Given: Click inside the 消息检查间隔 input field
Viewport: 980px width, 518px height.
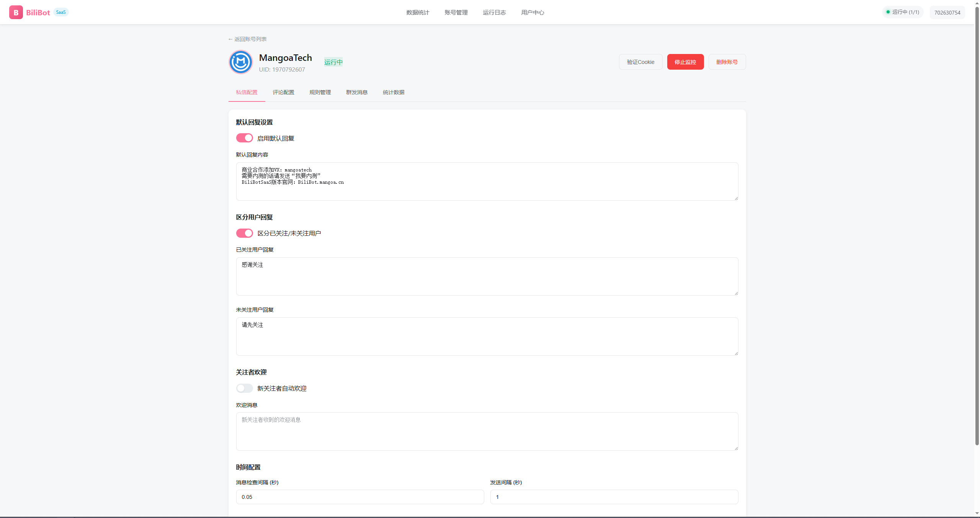Looking at the screenshot, I should click(x=359, y=497).
